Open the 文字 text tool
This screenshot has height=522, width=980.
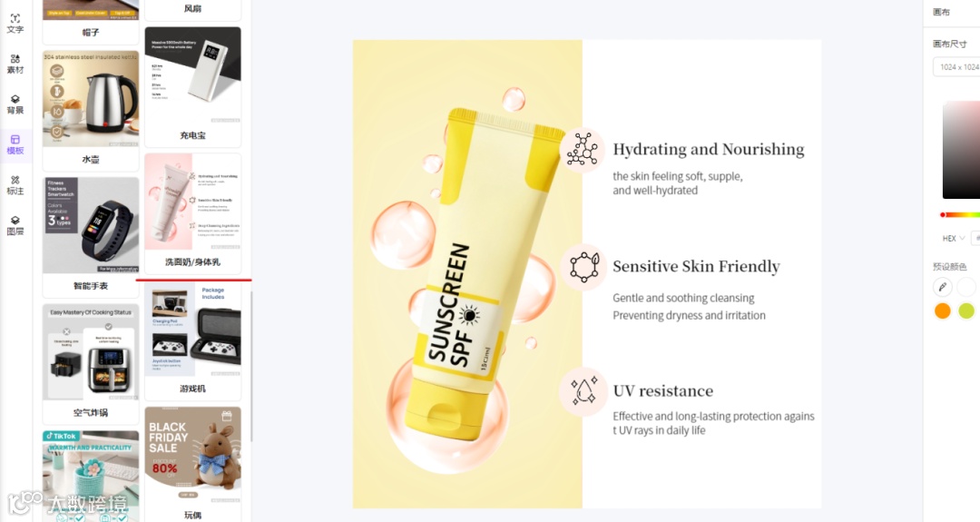15,24
